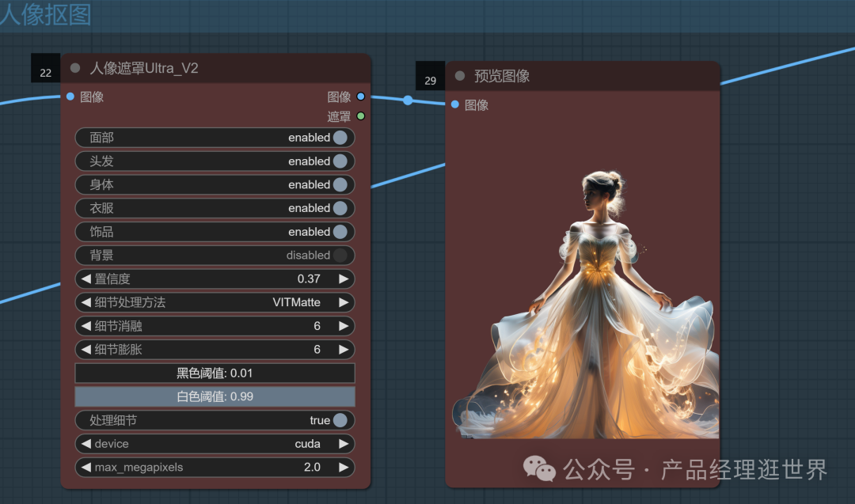Click the collapse dot on 人像遮罩Ultra_V2 node
This screenshot has width=855, height=504.
[74, 68]
